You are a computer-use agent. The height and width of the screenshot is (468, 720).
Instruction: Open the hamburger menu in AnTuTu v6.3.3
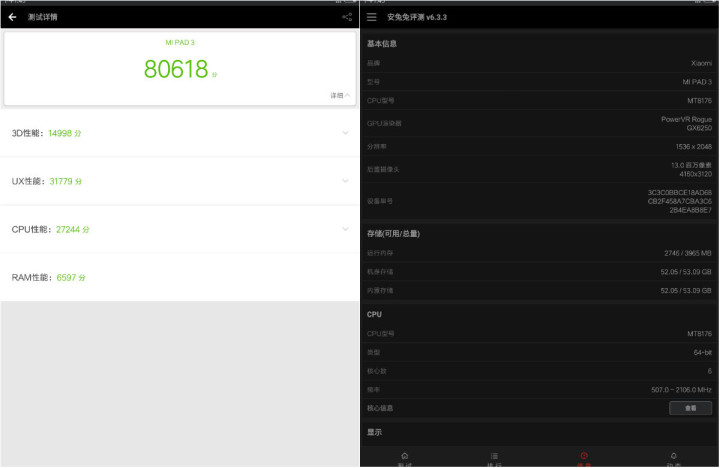(371, 17)
